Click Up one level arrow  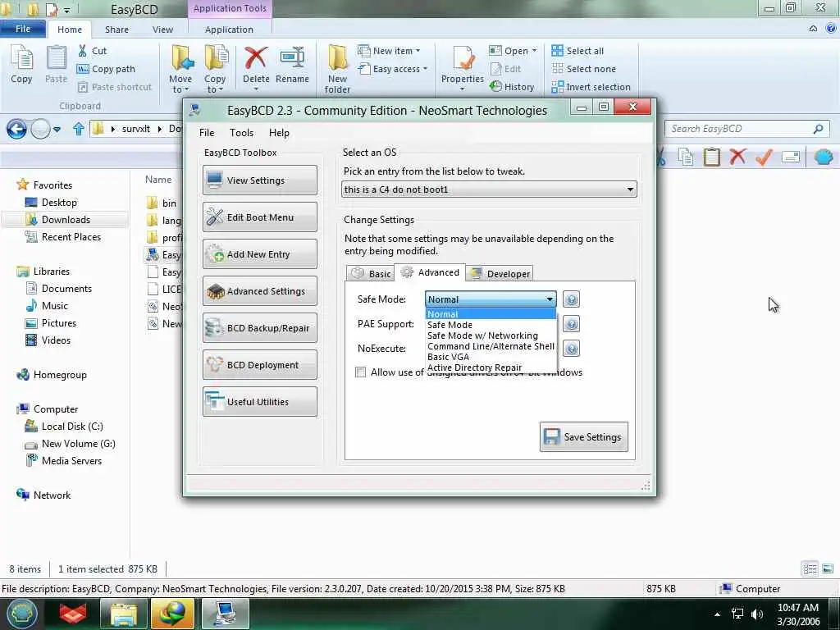[x=79, y=129]
